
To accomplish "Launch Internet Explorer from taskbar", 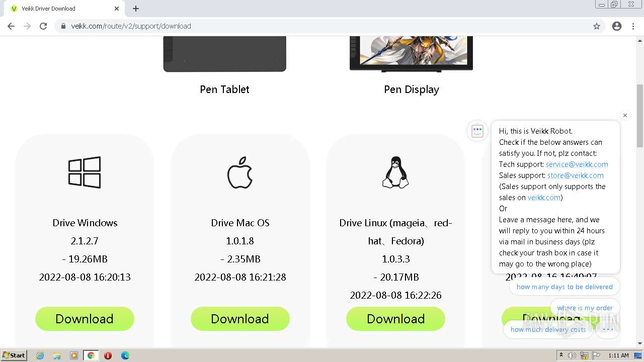I will tap(40, 355).
